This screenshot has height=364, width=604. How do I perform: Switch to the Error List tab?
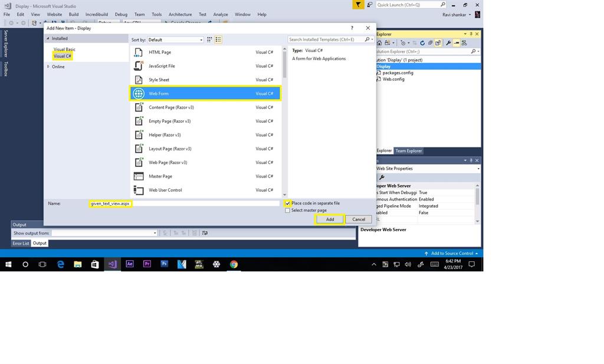click(21, 244)
